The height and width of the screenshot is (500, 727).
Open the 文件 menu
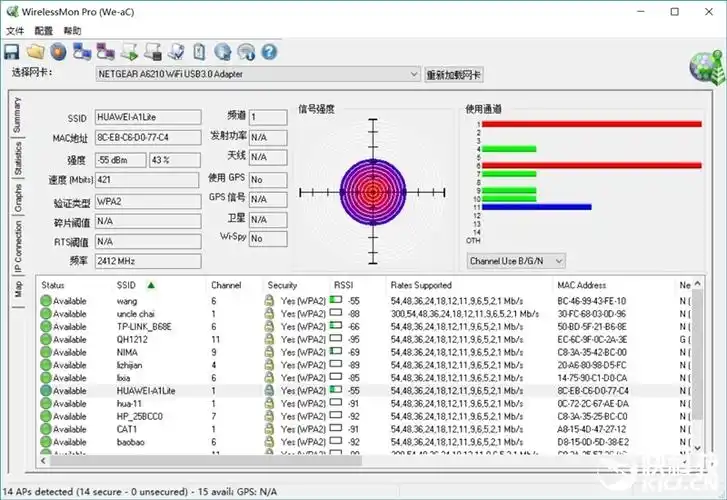pos(15,31)
